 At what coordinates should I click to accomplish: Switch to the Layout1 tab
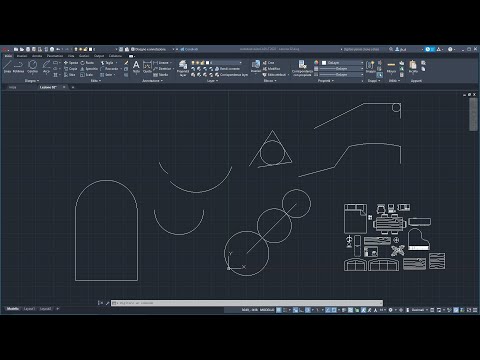29,309
